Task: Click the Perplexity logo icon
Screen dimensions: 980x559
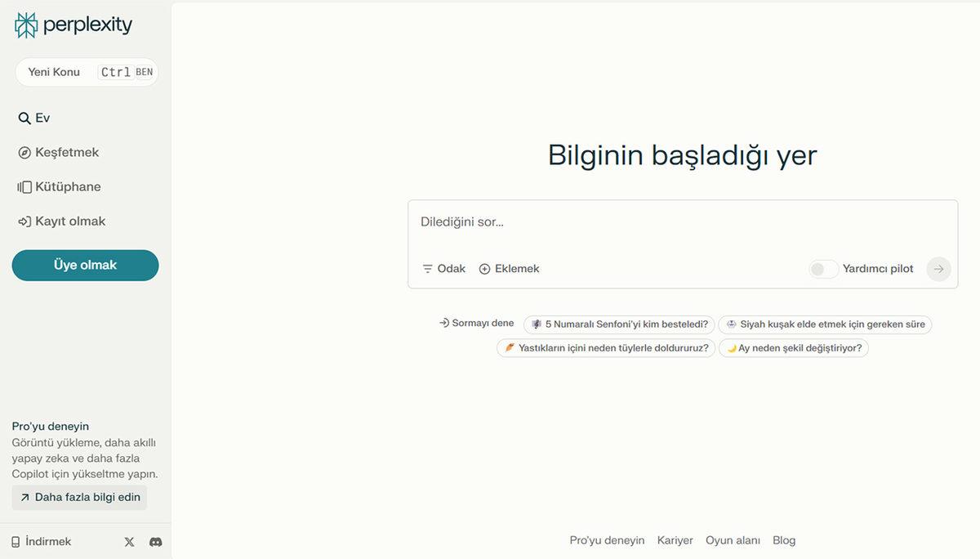Action: 24,25
